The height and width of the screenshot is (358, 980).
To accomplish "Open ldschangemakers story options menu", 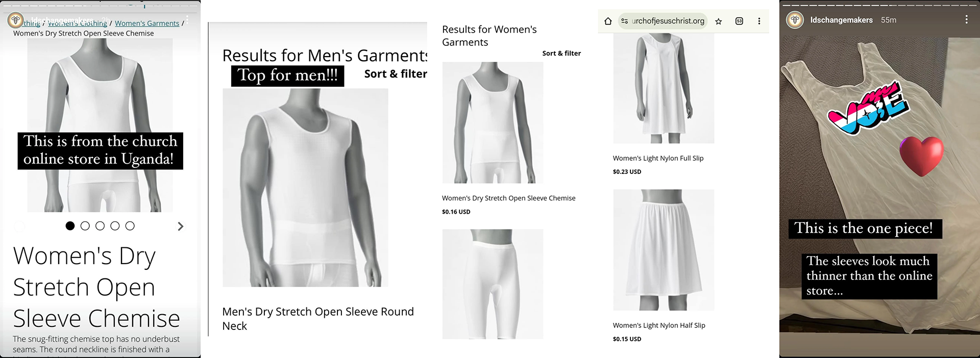I will click(966, 19).
